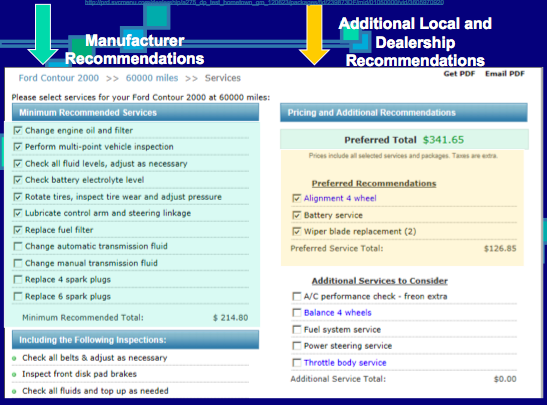Viewport: 547px width, 405px height.
Task: Tick Replace 6 spark plugs checkbox
Action: (17, 297)
